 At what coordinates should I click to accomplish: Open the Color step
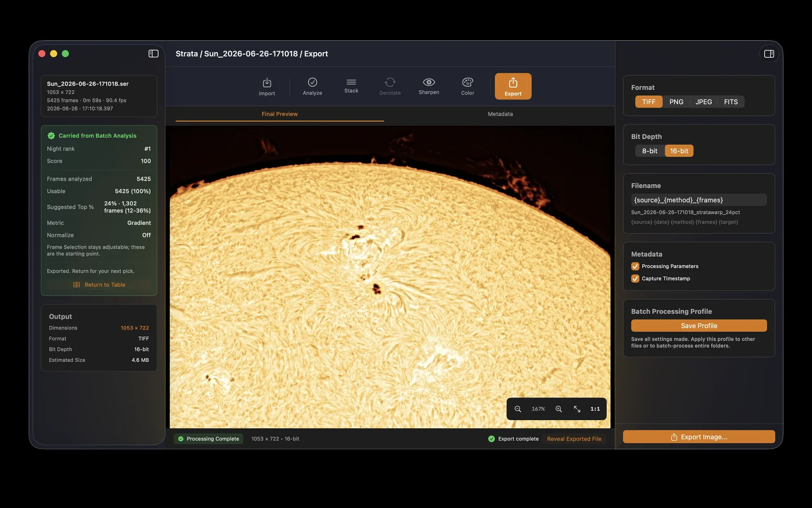click(x=467, y=87)
